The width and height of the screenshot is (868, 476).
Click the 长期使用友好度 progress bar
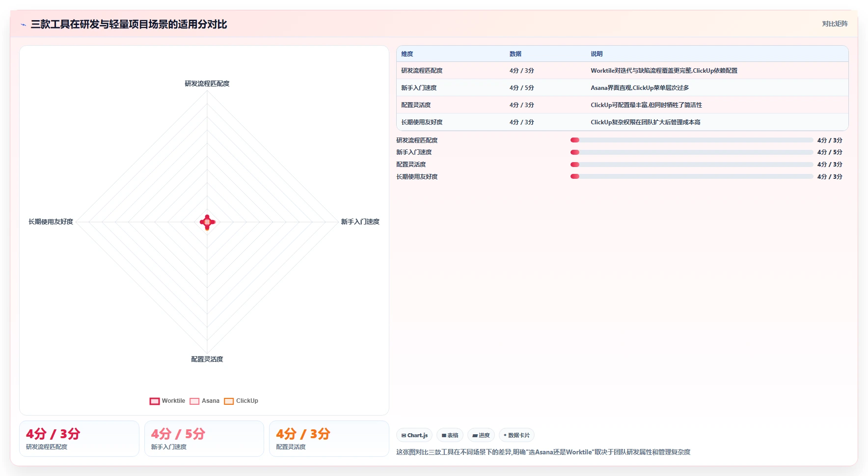click(692, 176)
